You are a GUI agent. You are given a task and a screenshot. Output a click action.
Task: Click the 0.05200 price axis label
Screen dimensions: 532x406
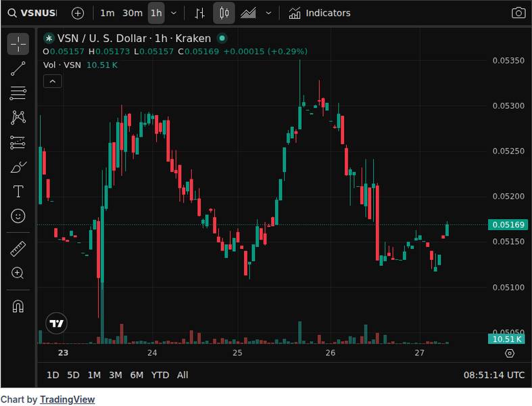[508, 196]
